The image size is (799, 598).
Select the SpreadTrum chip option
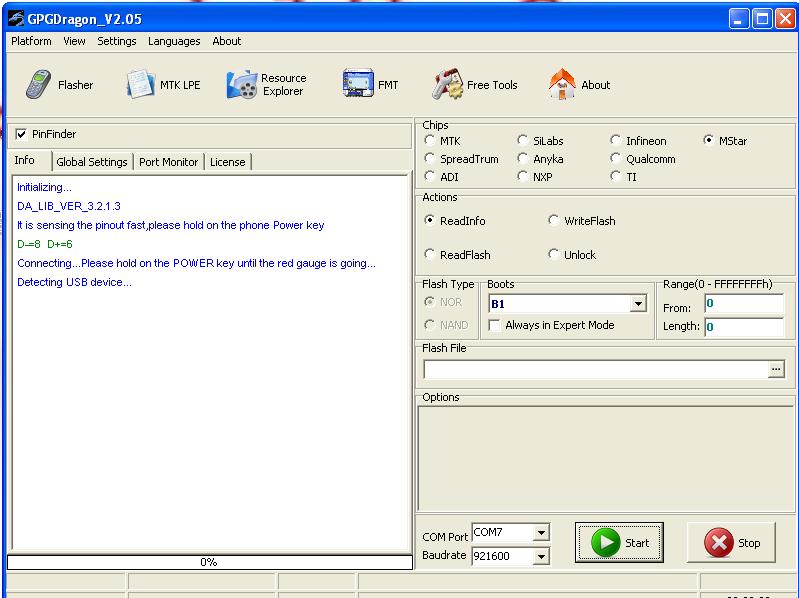(x=430, y=158)
